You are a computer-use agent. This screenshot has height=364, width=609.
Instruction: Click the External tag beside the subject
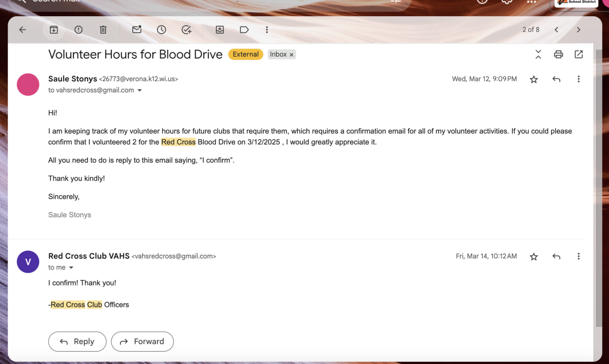click(246, 54)
